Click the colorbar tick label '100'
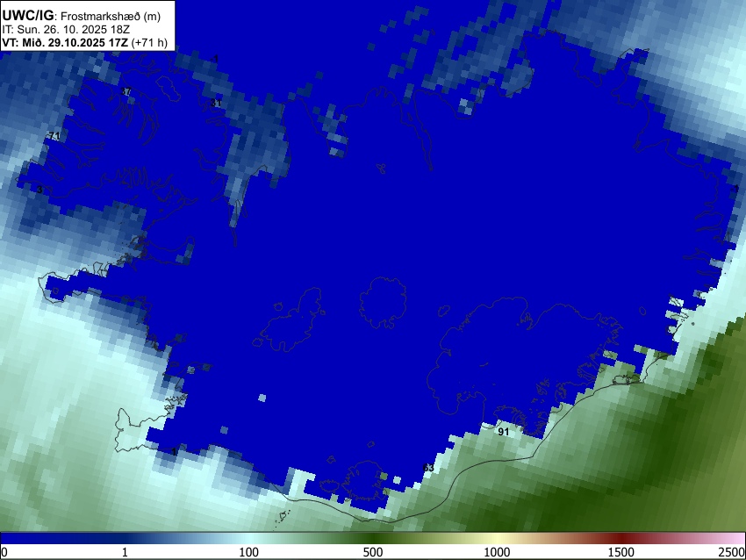 [x=249, y=552]
